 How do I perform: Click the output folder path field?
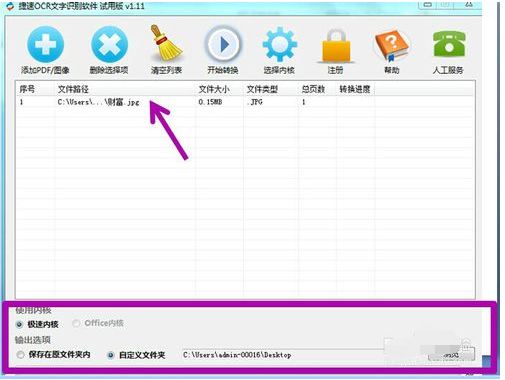pos(283,355)
